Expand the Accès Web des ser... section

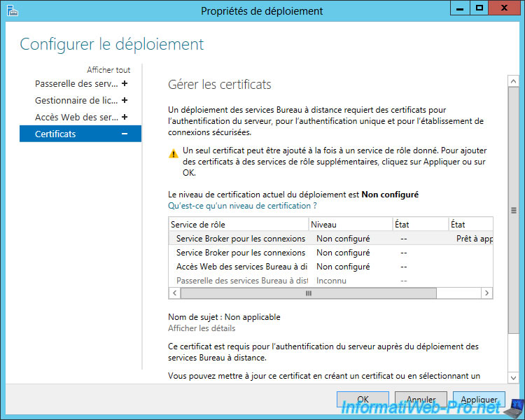(x=125, y=117)
